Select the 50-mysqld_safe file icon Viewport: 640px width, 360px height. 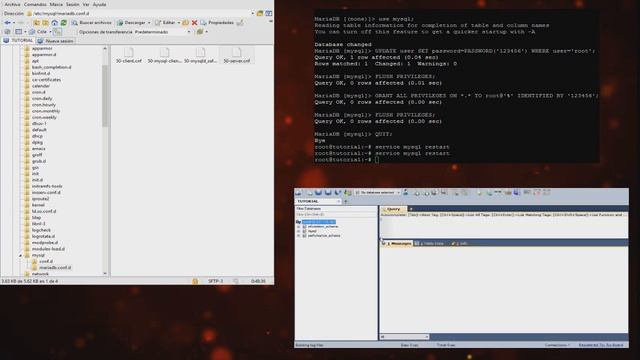[x=200, y=55]
